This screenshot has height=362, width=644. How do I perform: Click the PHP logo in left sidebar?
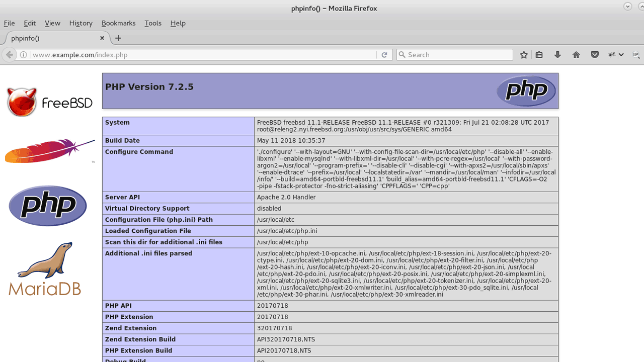(x=48, y=206)
